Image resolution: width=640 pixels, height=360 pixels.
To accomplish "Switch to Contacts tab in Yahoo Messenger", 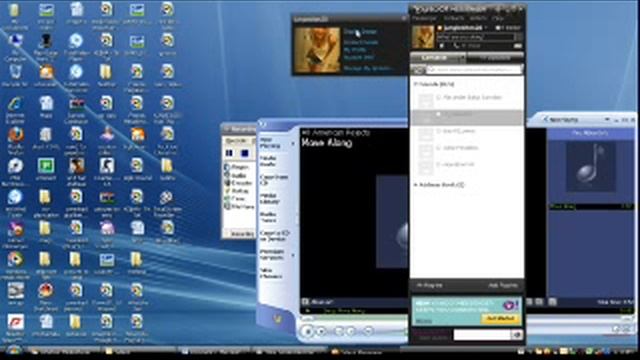I will tap(438, 58).
